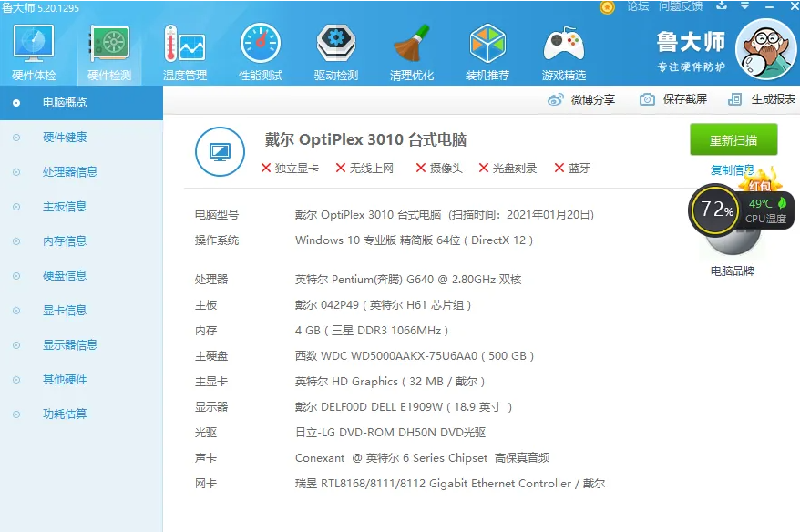Open the title bar dropdown menu arrow
Screen dimensions: 800x532
[x=745, y=5]
